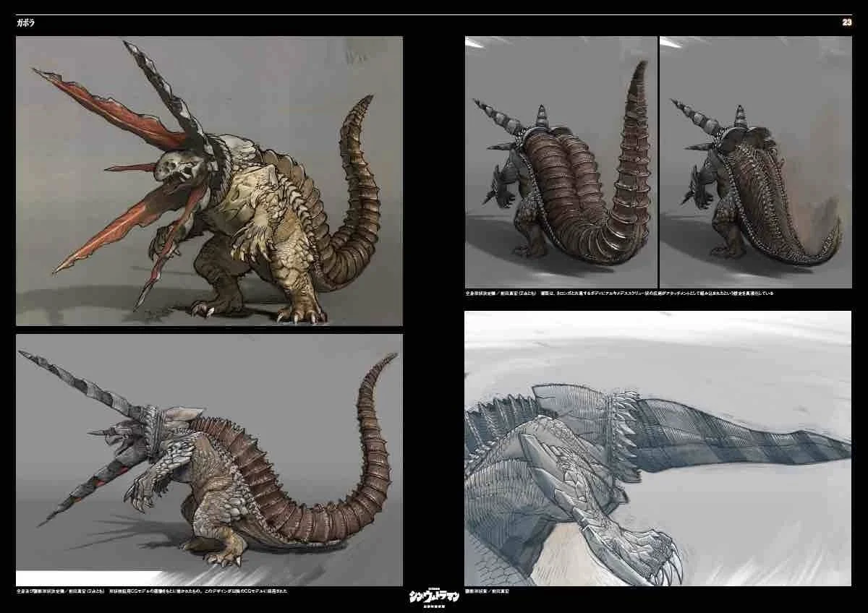
Task: Open the artwork with red open drill petals
Action: click(209, 181)
